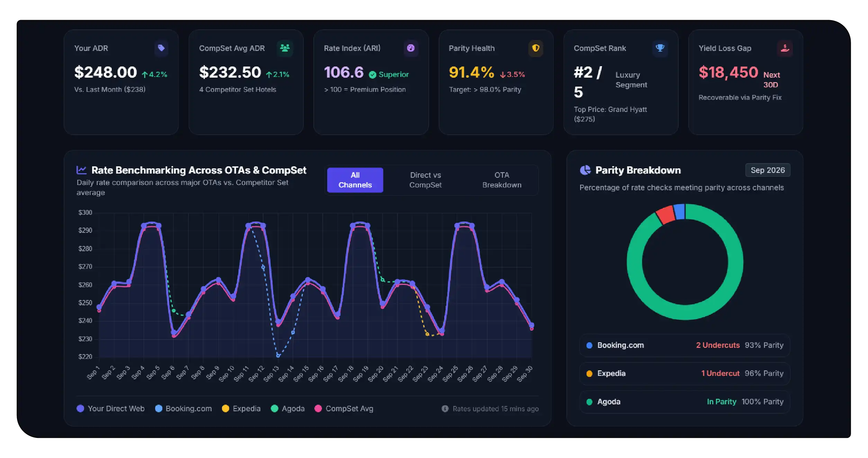The image size is (868, 458).
Task: Click 'Vs. Last Month ($238)' text
Action: tap(110, 90)
